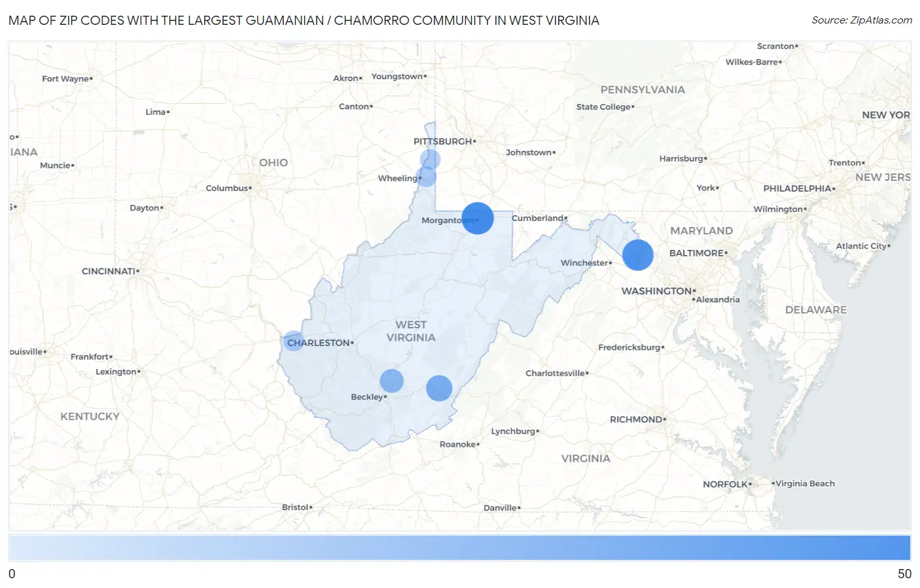Click the bubble just below Pittsburgh label
The width and height of the screenshot is (920, 588).
[x=430, y=159]
